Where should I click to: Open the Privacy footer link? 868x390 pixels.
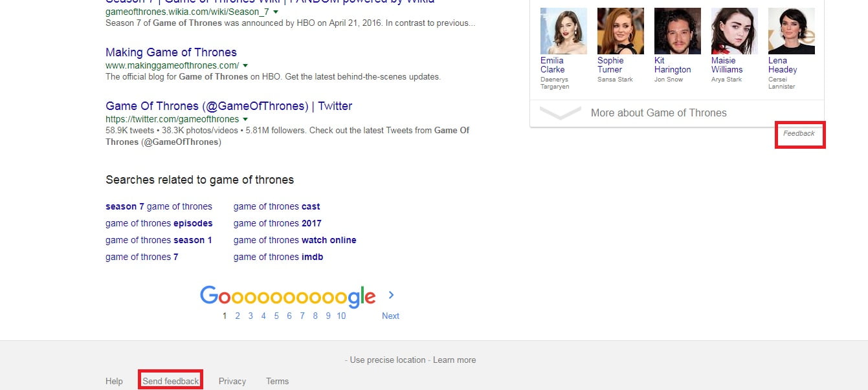tap(232, 381)
